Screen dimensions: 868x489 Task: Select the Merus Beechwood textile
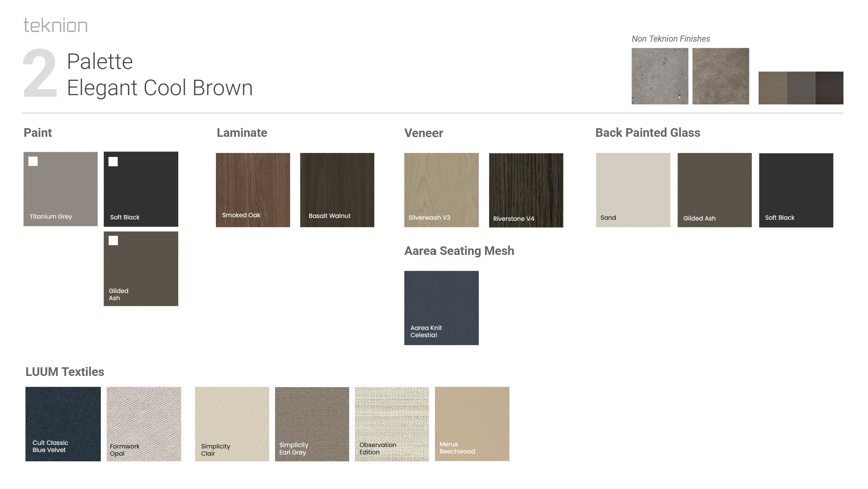click(x=472, y=424)
